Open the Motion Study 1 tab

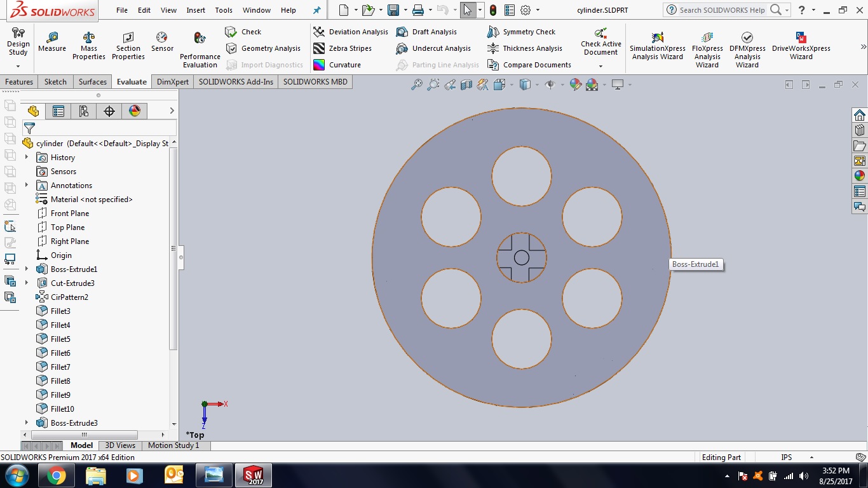point(173,445)
